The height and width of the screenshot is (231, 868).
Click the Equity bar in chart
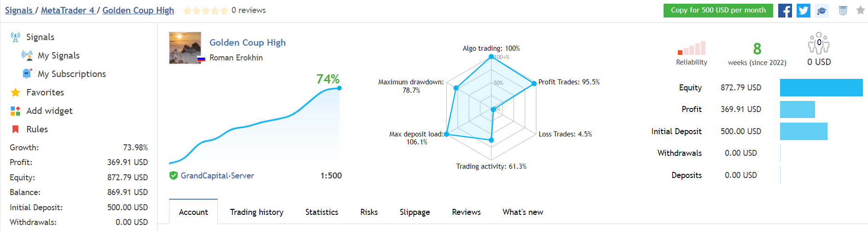click(x=821, y=88)
